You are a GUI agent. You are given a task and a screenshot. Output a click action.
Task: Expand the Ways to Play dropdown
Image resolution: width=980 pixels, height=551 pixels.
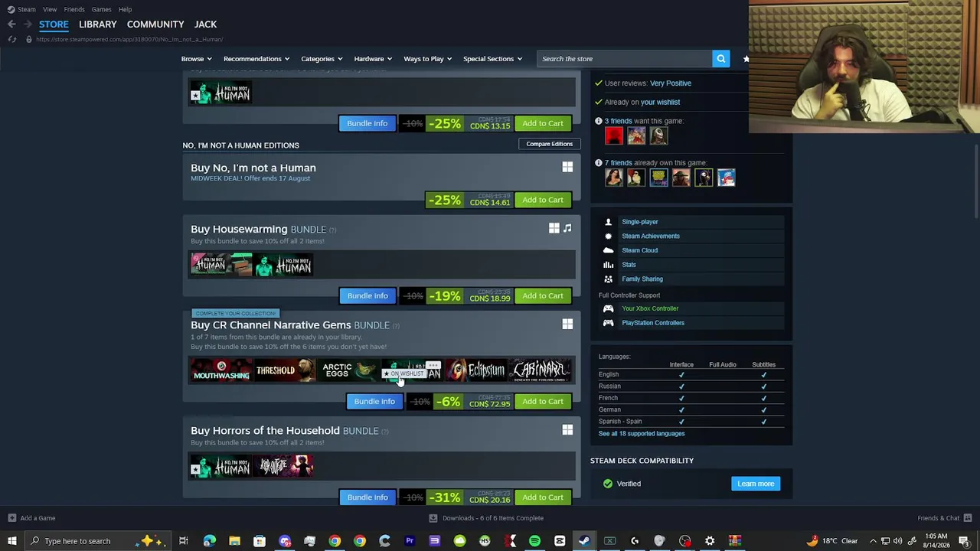pyautogui.click(x=428, y=59)
